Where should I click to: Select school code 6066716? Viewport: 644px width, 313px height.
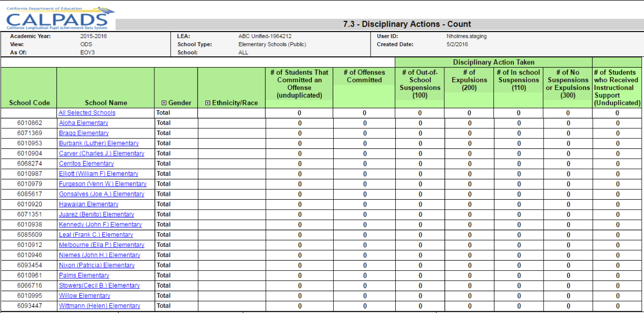(30, 286)
